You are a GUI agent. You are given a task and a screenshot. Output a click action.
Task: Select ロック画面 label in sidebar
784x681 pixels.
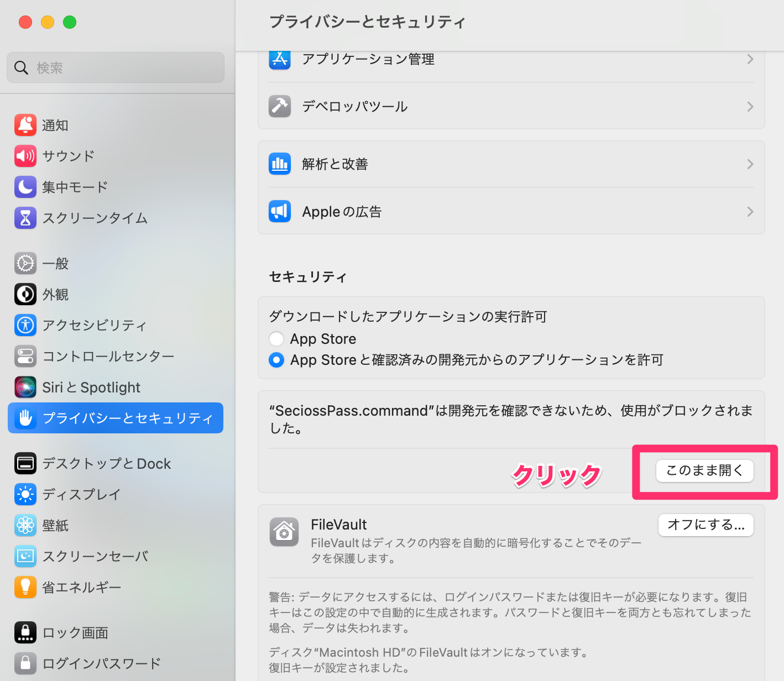(75, 633)
